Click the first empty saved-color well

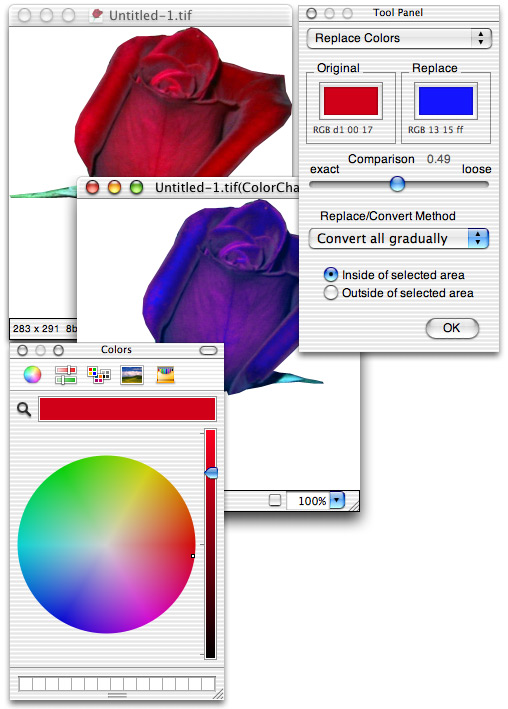click(x=25, y=684)
